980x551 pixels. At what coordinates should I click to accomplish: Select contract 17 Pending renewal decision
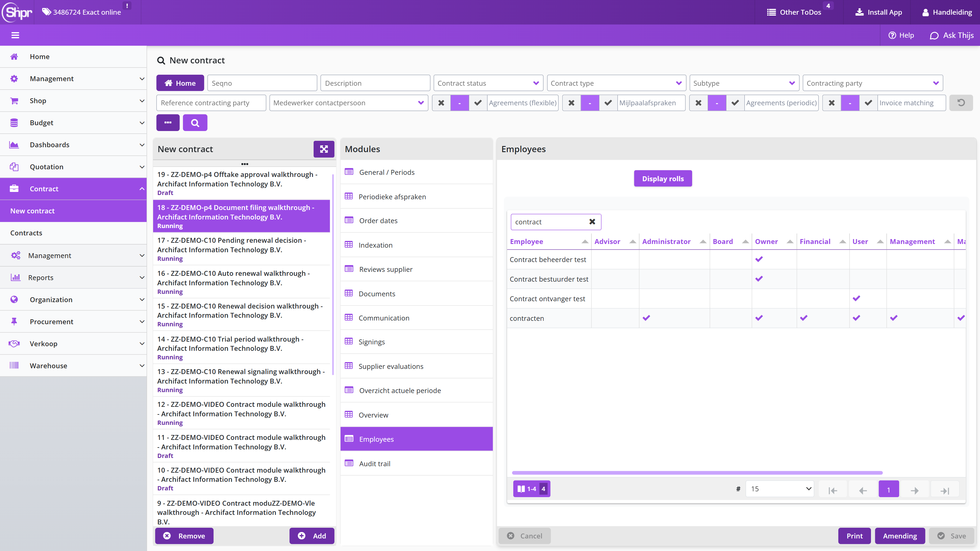[242, 249]
